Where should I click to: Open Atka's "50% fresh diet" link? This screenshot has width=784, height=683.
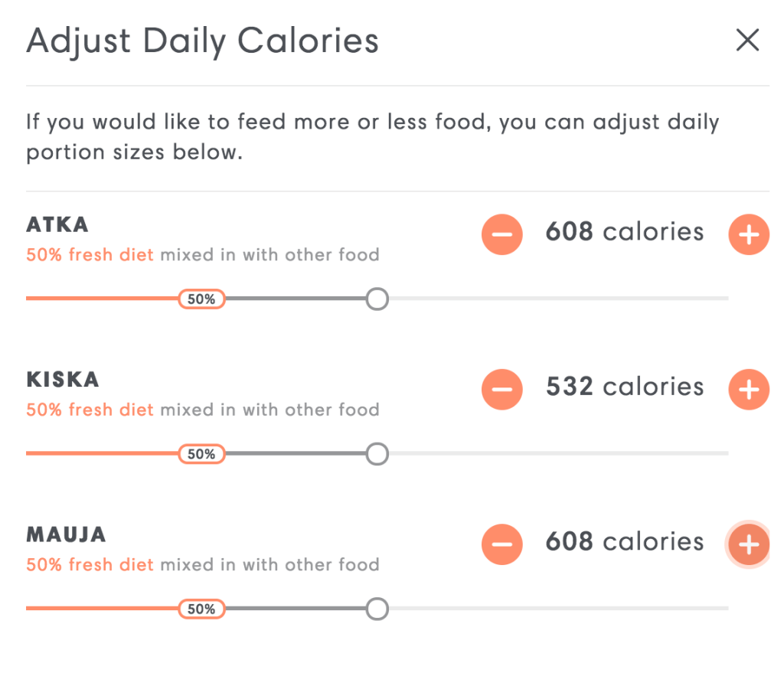(90, 254)
